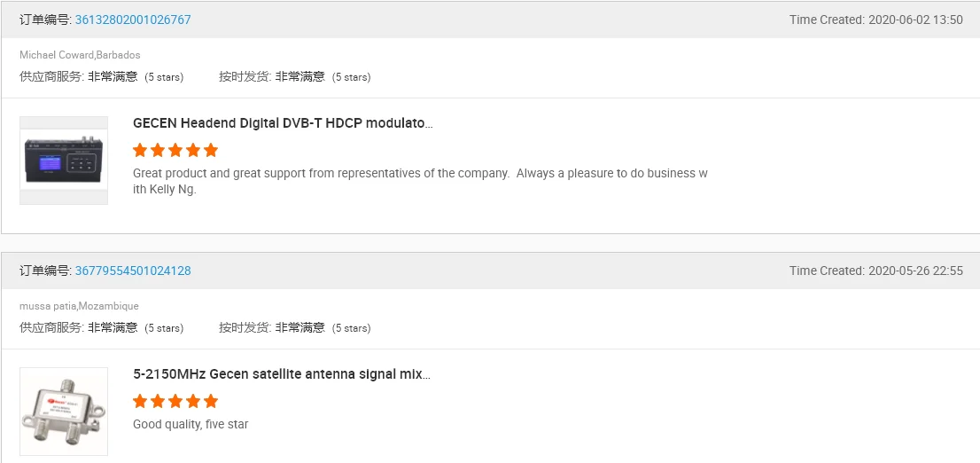The width and height of the screenshot is (980, 463).
Task: Click fourth star of the signal mixer rating
Action: click(x=193, y=401)
